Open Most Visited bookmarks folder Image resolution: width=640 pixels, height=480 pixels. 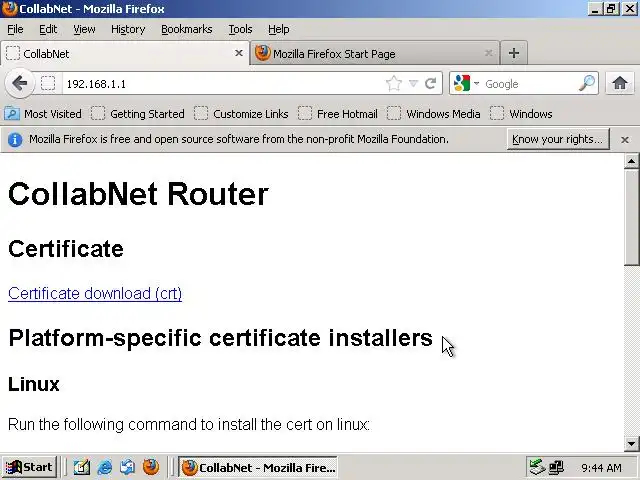pyautogui.click(x=43, y=114)
